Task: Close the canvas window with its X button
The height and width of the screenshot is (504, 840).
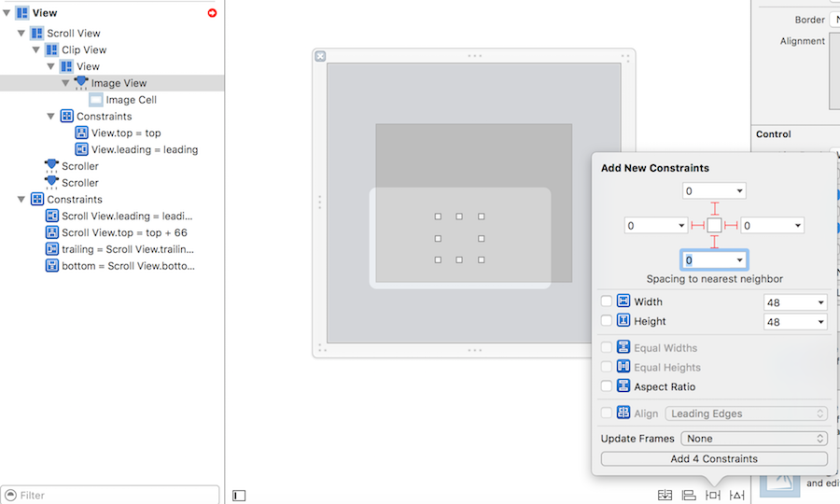Action: pyautogui.click(x=320, y=56)
